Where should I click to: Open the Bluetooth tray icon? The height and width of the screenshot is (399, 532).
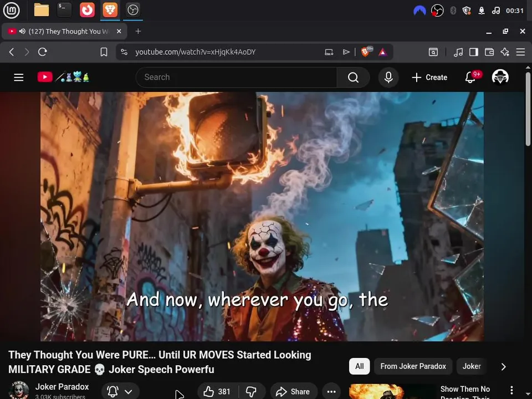[x=453, y=11]
